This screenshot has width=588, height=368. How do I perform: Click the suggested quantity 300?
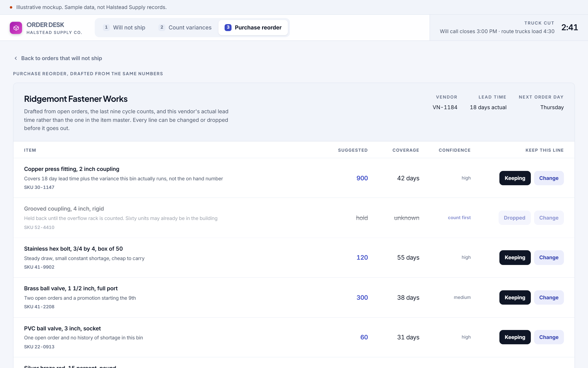click(362, 297)
